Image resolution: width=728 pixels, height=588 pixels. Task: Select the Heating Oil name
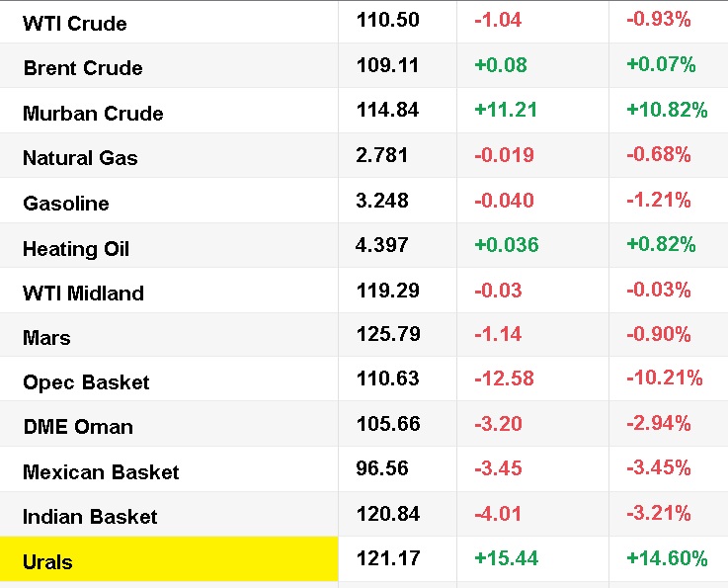point(76,249)
